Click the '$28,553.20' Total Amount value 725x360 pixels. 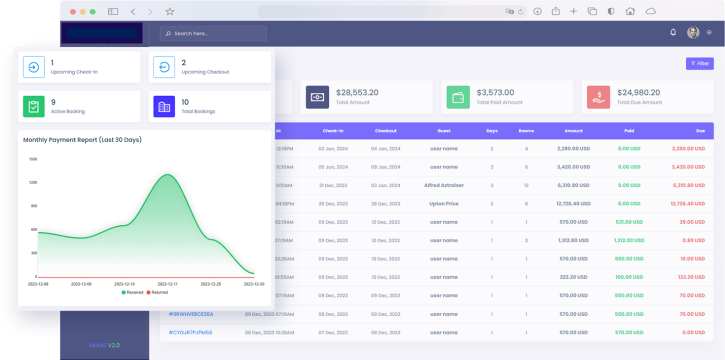357,92
